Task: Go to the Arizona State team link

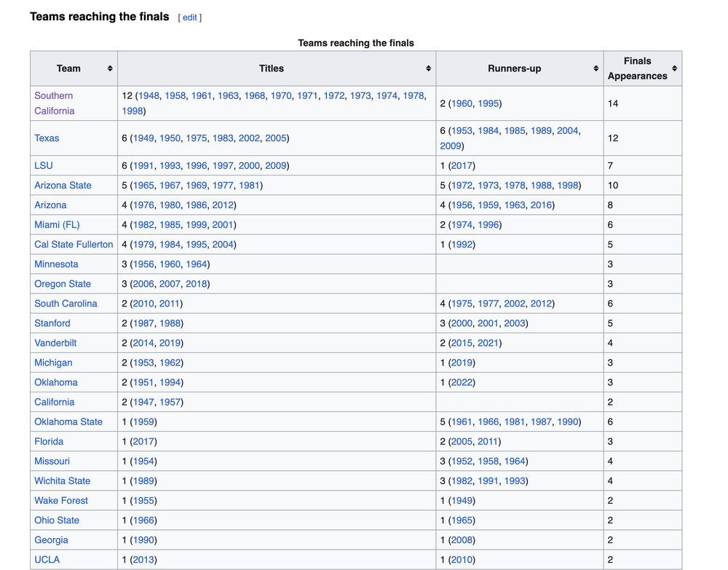Action: pyautogui.click(x=63, y=186)
